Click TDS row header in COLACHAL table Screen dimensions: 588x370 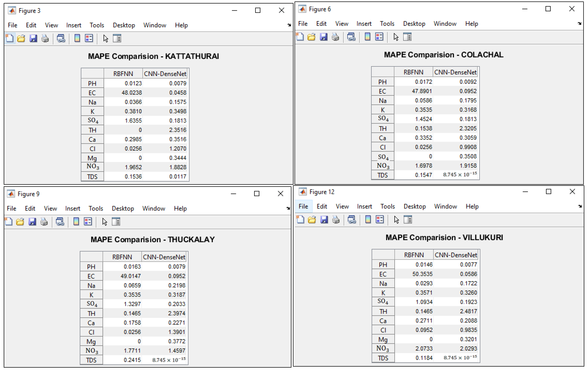coord(382,175)
